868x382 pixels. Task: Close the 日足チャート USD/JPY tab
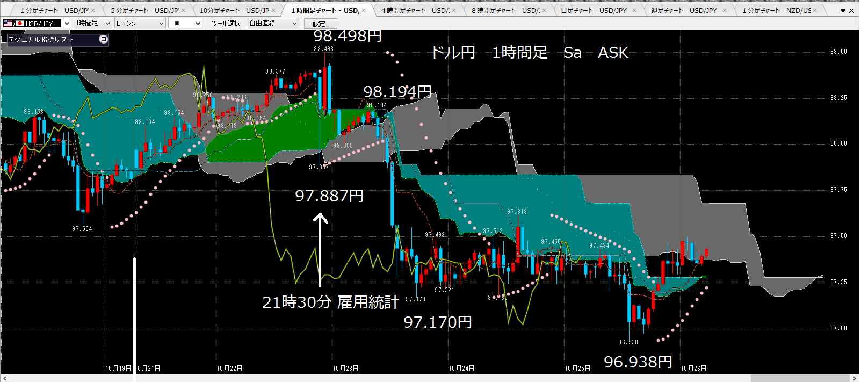pyautogui.click(x=634, y=10)
